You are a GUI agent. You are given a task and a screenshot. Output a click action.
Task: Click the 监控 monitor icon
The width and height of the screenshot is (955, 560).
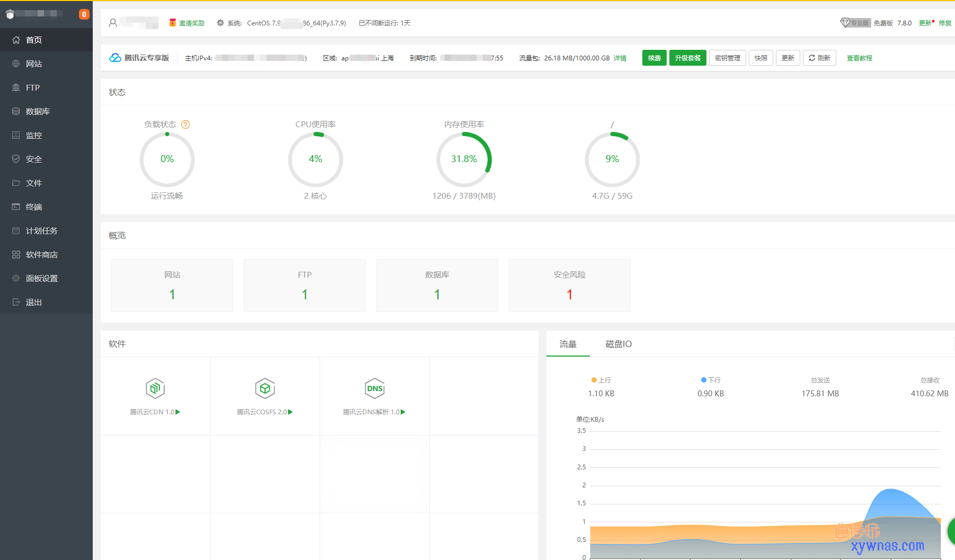[16, 135]
